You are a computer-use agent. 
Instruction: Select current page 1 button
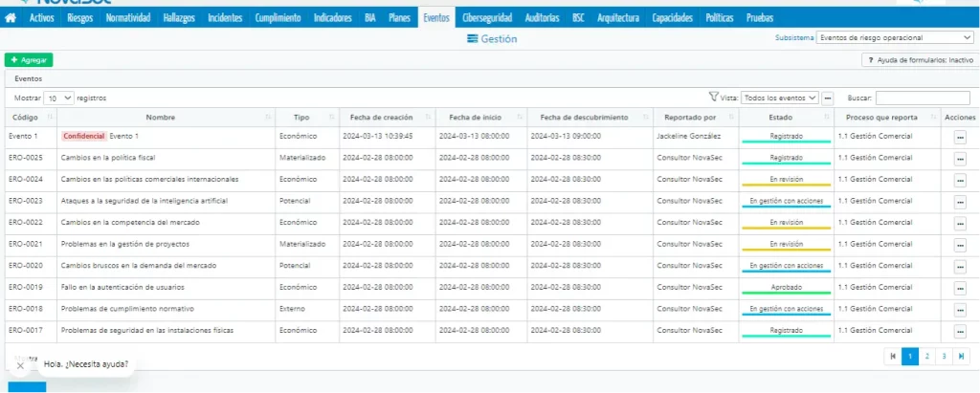[910, 357]
